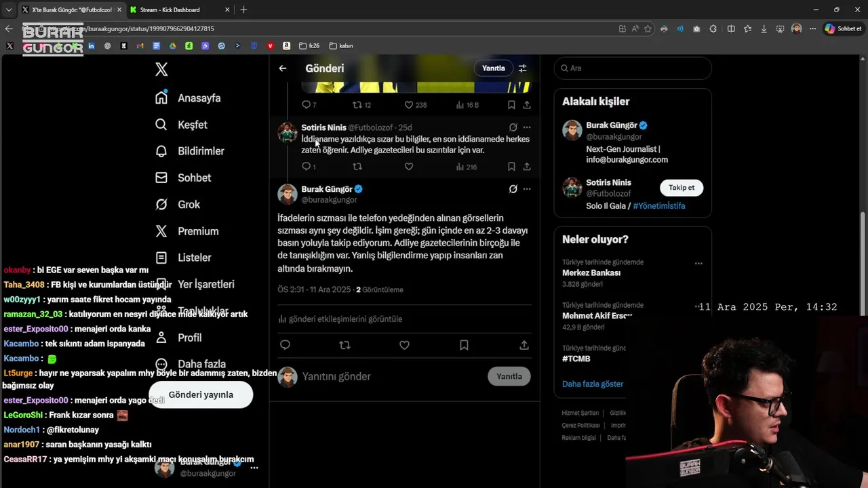This screenshot has height=488, width=868.
Task: Repost icon under Burak Güngör's main post
Action: 344,345
